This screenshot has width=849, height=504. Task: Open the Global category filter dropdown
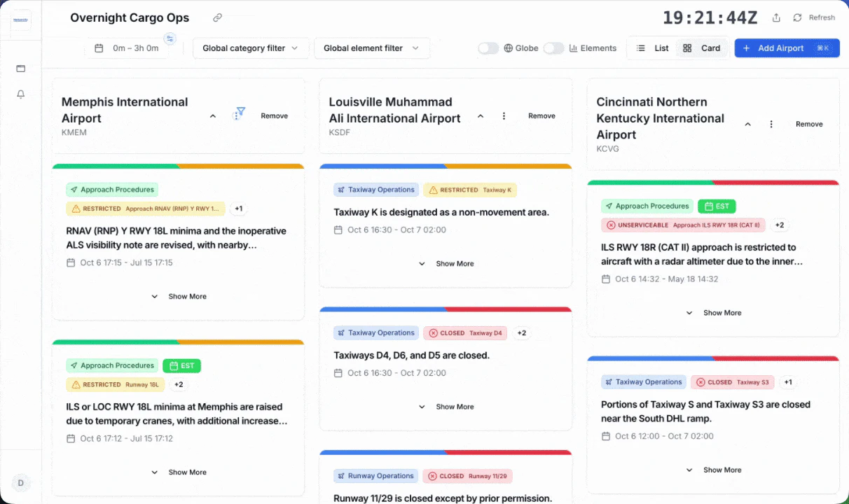point(250,48)
